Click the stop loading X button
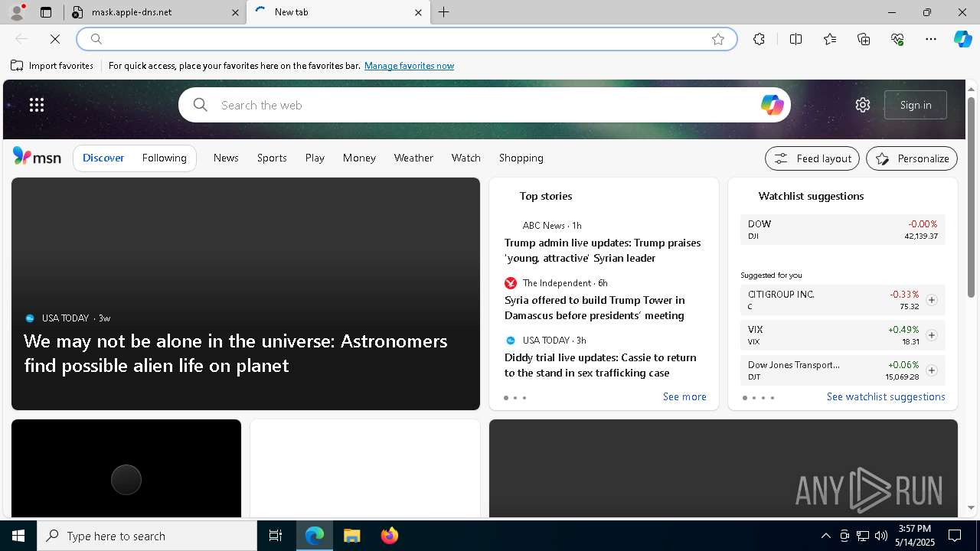The height and width of the screenshot is (551, 980). tap(55, 39)
